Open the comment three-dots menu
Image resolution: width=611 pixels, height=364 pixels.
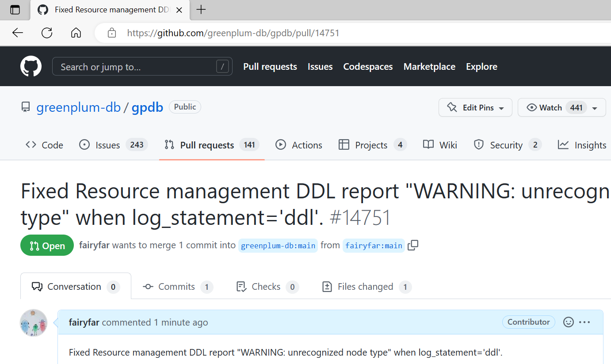[x=584, y=322]
